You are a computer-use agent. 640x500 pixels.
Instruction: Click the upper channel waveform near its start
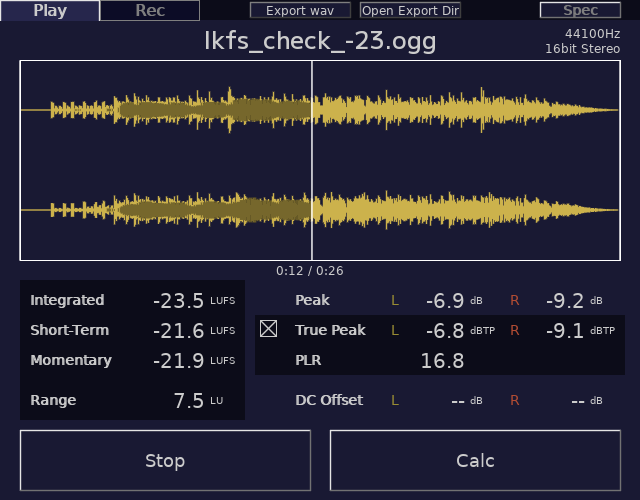pos(60,109)
